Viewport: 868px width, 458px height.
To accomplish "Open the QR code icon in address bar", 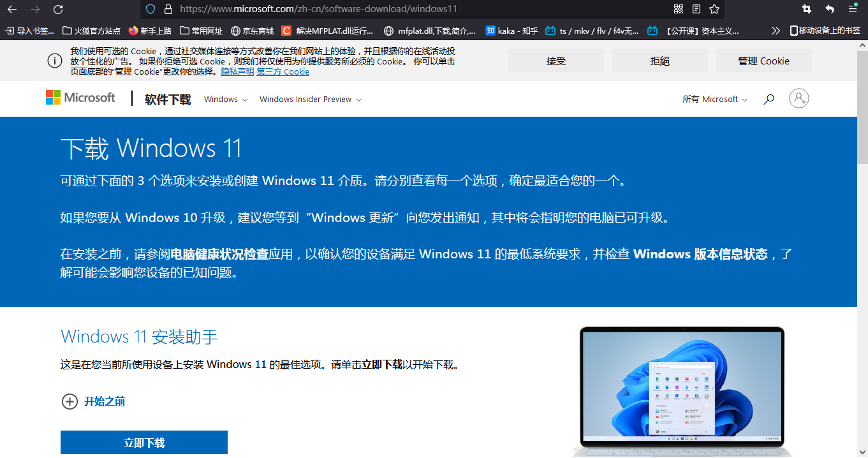I will pos(679,9).
